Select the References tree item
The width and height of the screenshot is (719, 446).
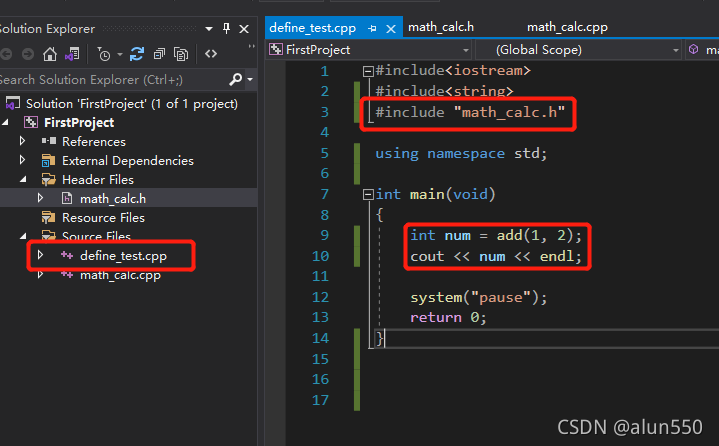coord(94,142)
